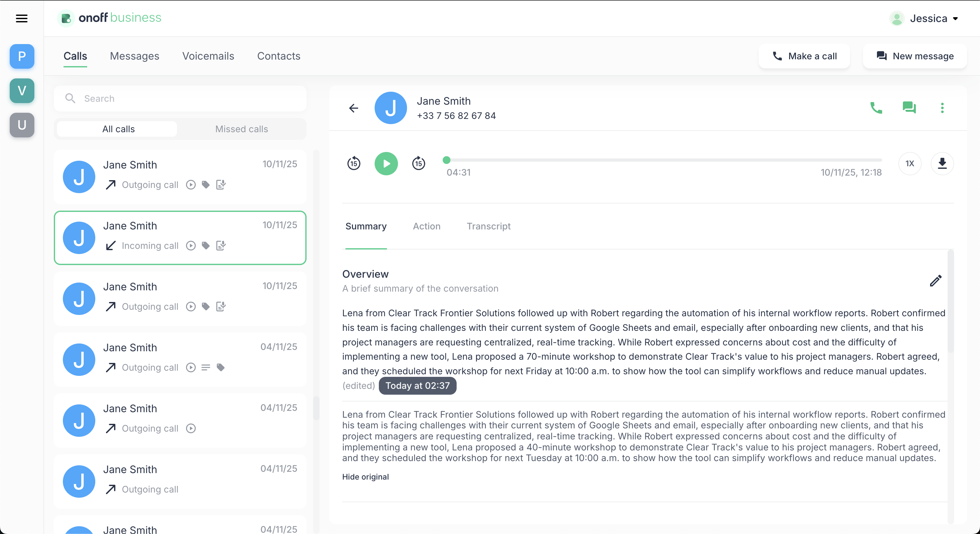Switch to the Contacts tab
The image size is (980, 534).
tap(279, 56)
